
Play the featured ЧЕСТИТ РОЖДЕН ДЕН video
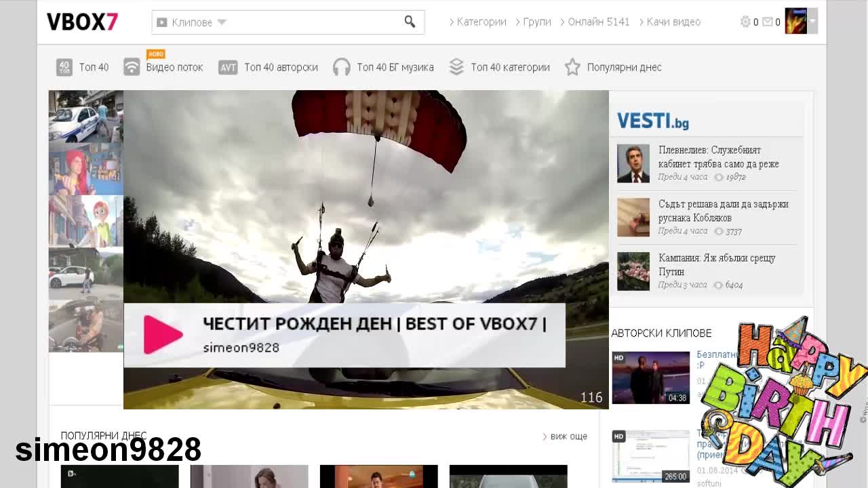[x=163, y=335]
